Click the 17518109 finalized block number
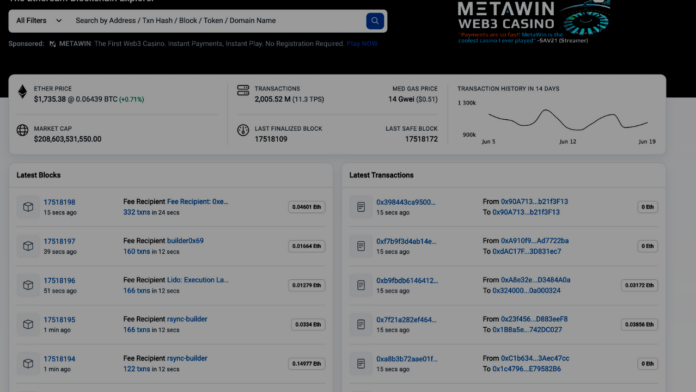This screenshot has width=696, height=392. [271, 139]
